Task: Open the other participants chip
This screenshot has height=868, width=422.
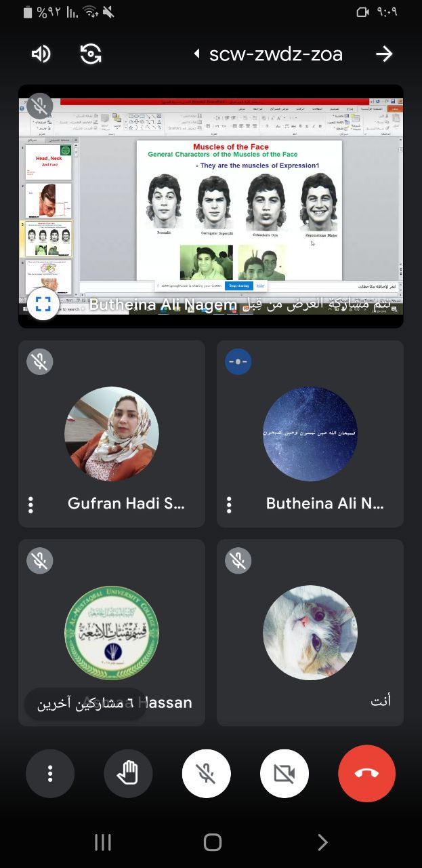Action: (85, 704)
